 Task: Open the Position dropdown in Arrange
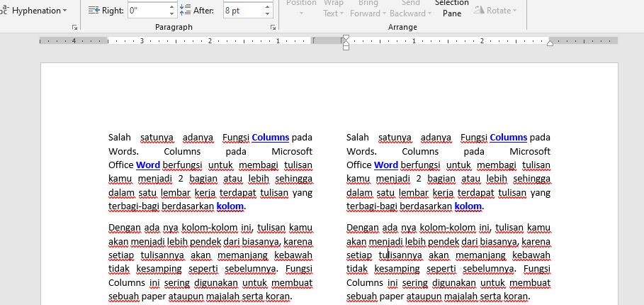coord(301,9)
